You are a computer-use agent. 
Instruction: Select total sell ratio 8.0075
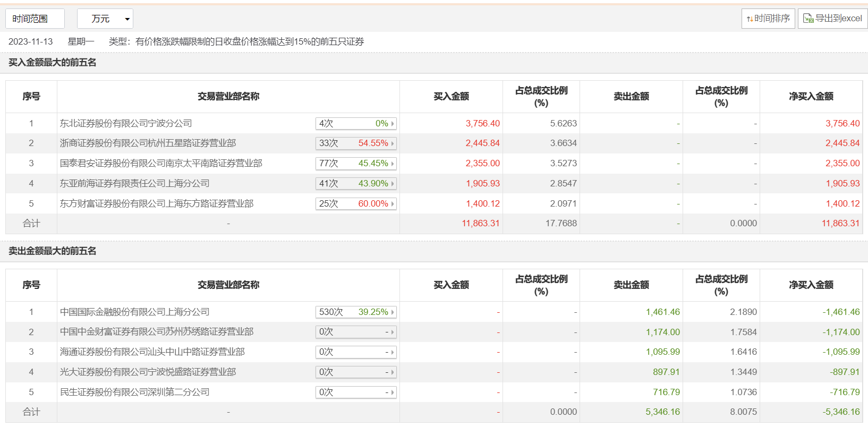[743, 412]
